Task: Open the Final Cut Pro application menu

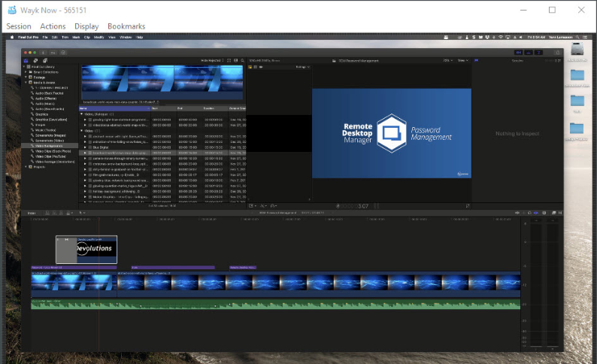Action: coord(28,38)
